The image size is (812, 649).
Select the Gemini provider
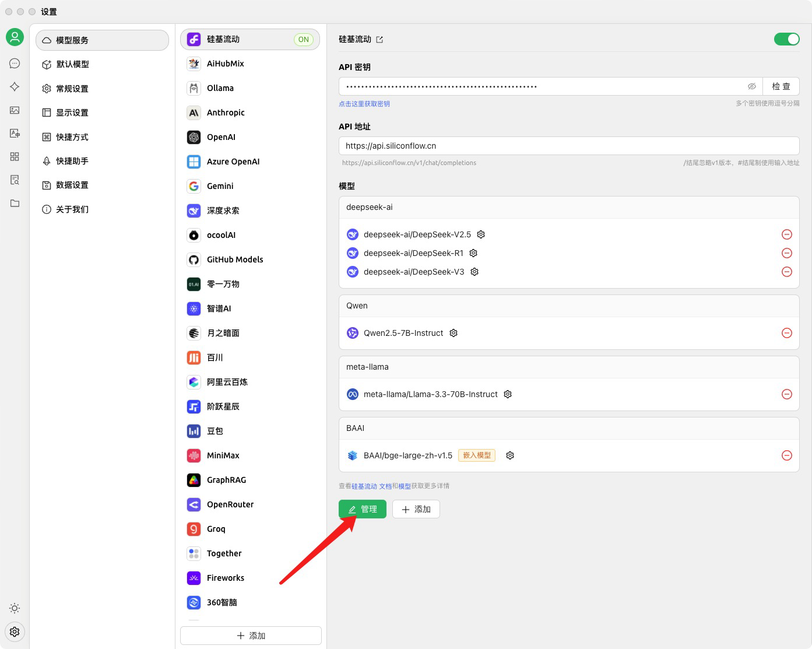[x=250, y=186]
